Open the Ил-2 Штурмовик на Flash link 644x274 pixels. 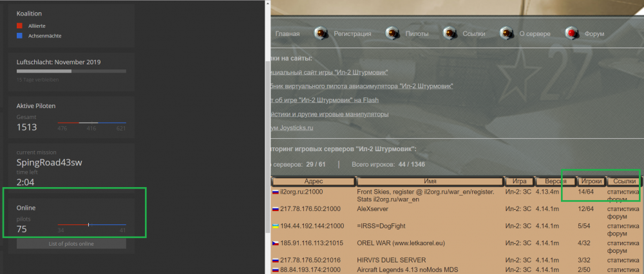click(325, 100)
